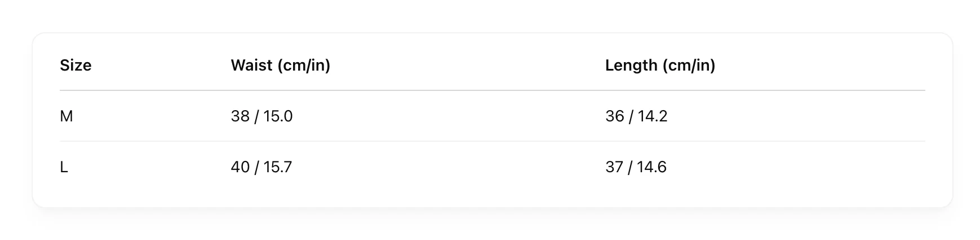The image size is (980, 240).
Task: Click the 36 cm length value
Action: point(614,116)
